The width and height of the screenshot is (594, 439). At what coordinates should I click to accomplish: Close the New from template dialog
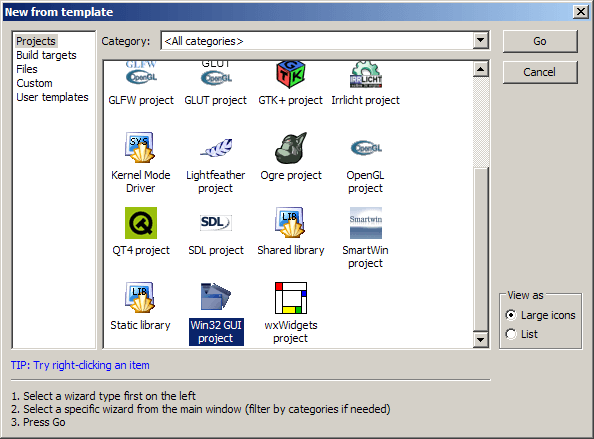(581, 12)
